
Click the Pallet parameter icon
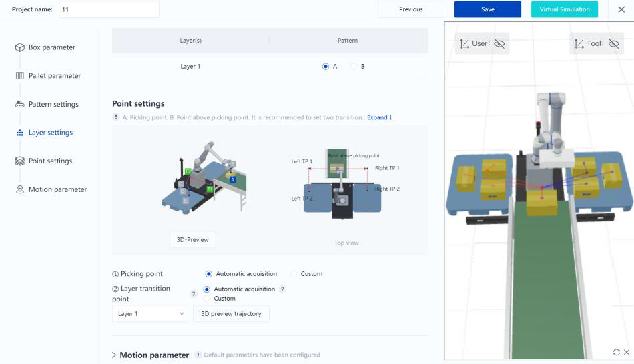click(x=20, y=76)
